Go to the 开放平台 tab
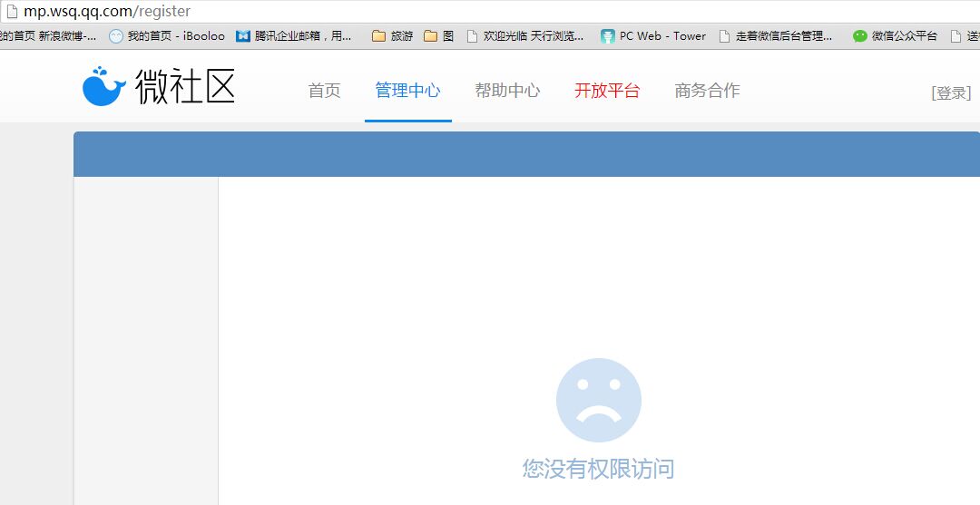The height and width of the screenshot is (505, 980). [x=607, y=91]
